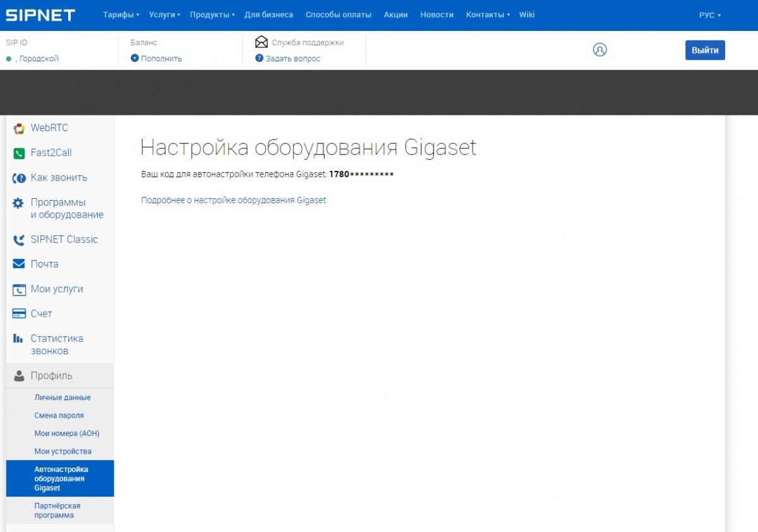This screenshot has width=758, height=532.
Task: Click the Пополнить balance link
Action: (161, 59)
